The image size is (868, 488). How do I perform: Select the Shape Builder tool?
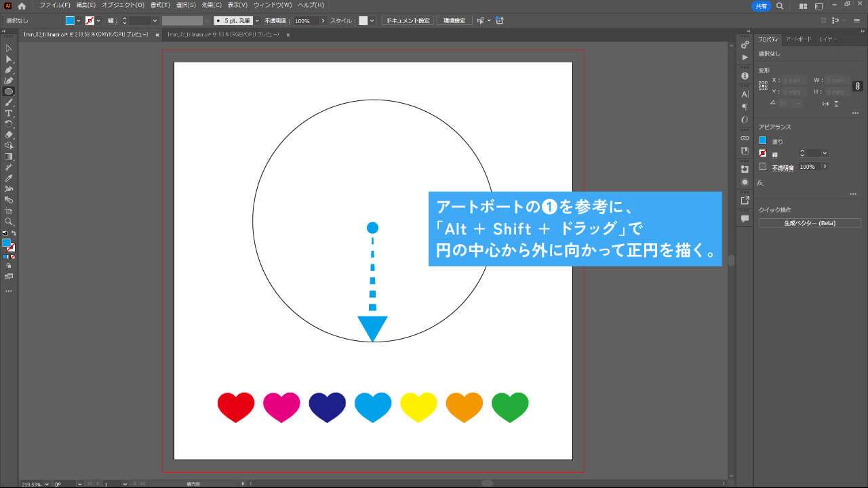coord(9,145)
